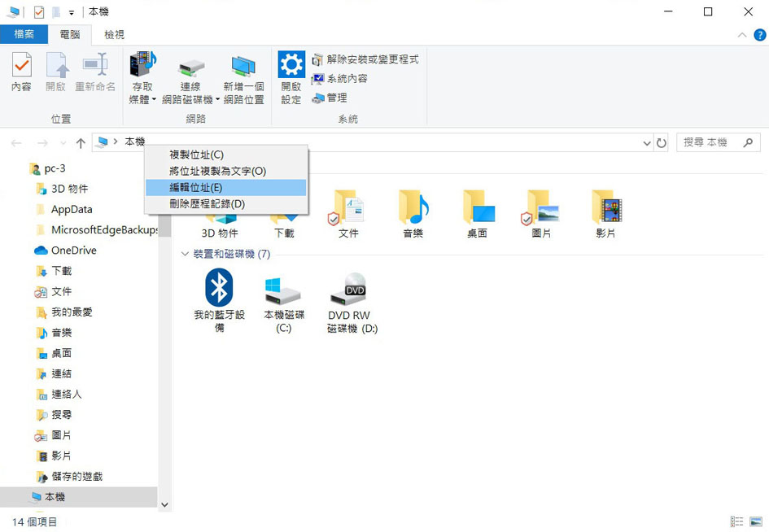Click 系統內容 in ribbon
The height and width of the screenshot is (532, 769).
(x=339, y=78)
